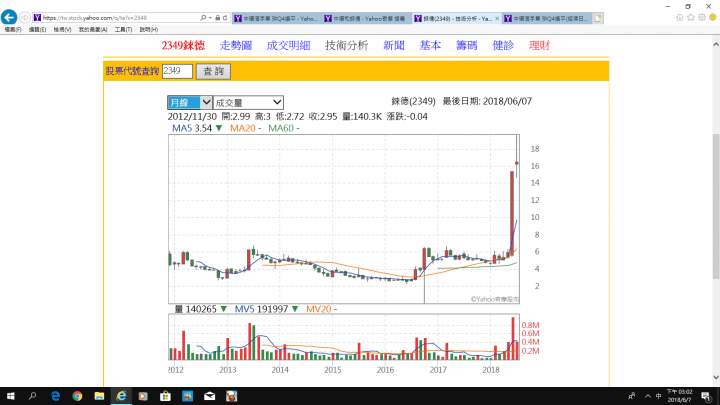Click the refresh icon in address bar
The image size is (720, 405).
[x=225, y=17]
